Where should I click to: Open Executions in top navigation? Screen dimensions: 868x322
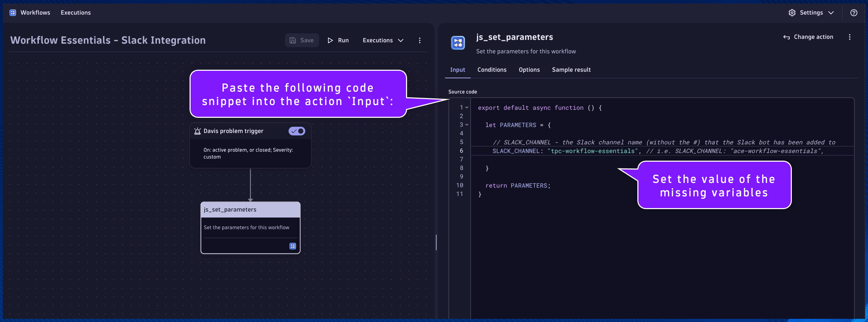pos(75,13)
